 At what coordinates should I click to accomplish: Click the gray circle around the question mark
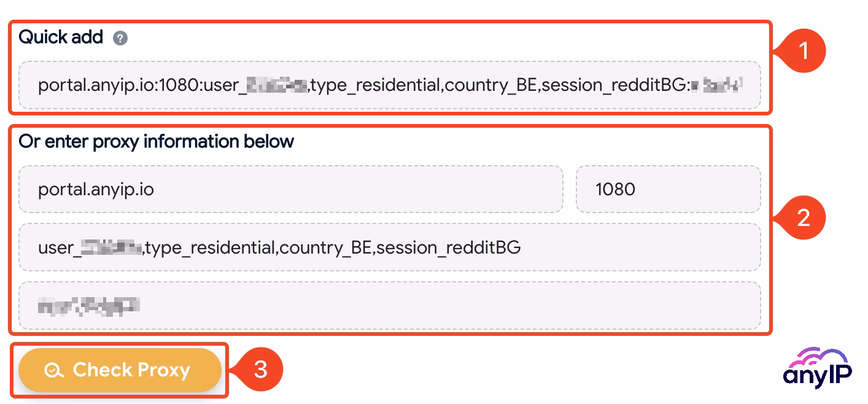point(120,38)
